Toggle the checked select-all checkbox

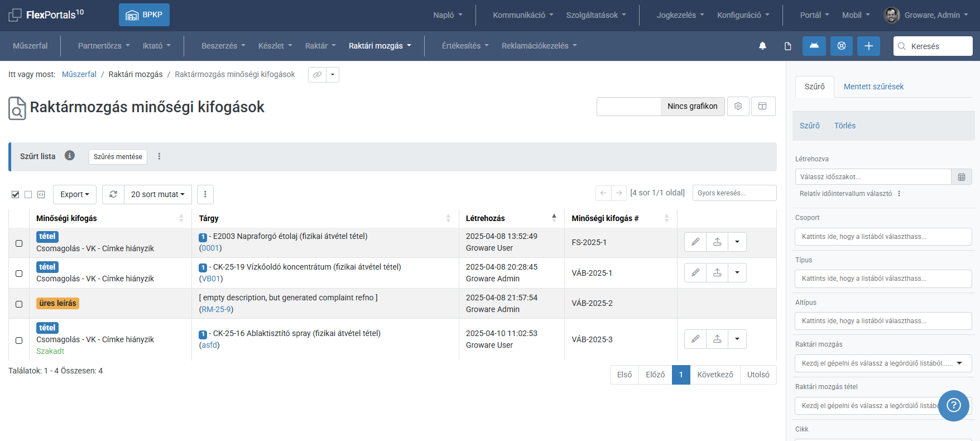(16, 195)
